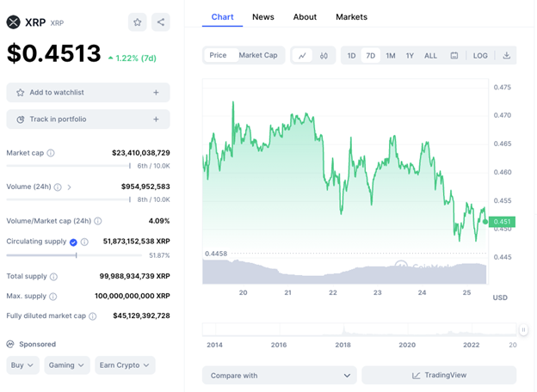Click the share icon beside XRP
Screen dimensions: 537x392
160,22
